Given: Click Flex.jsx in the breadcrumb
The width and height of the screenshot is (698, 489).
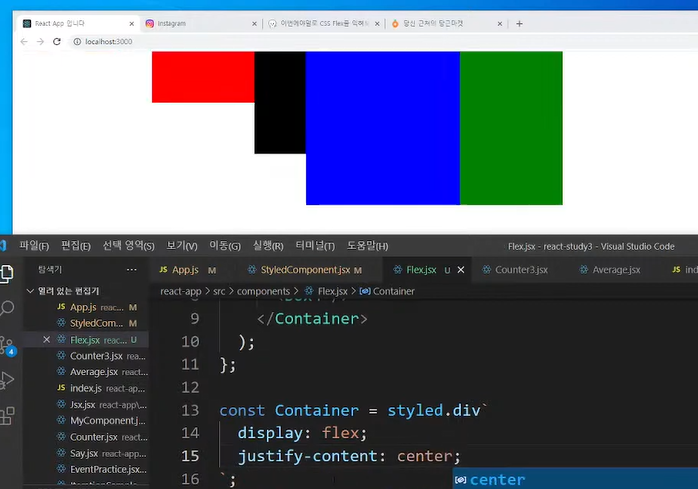Looking at the screenshot, I should [326, 291].
